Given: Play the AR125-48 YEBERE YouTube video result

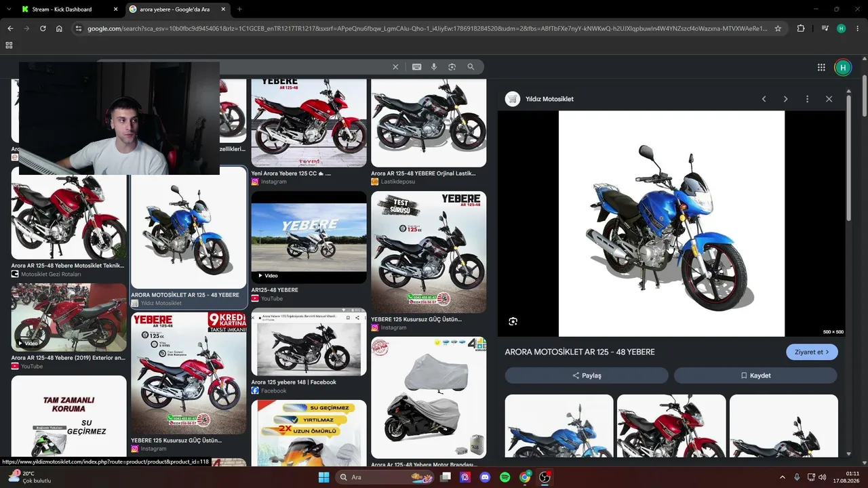Looking at the screenshot, I should [x=309, y=247].
